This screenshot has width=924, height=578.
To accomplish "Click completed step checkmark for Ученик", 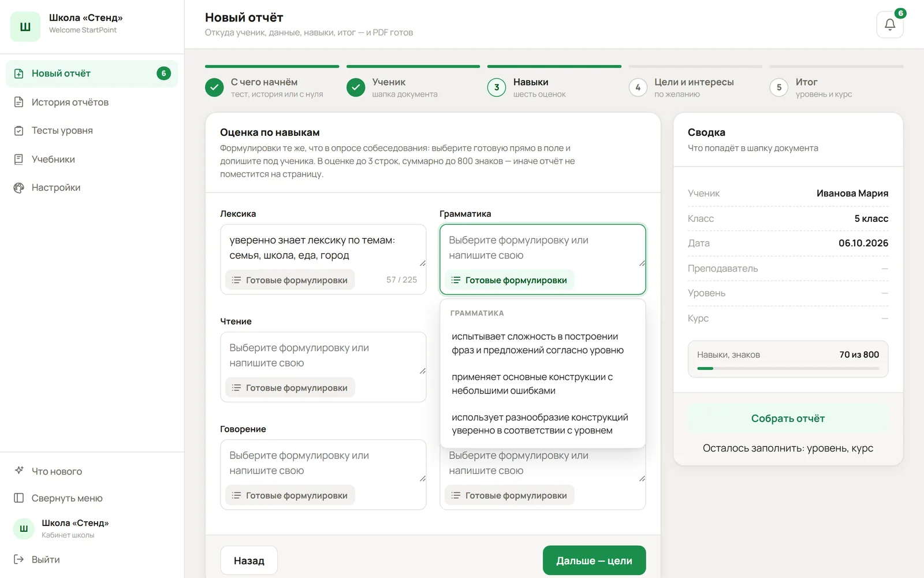I will [x=356, y=87].
